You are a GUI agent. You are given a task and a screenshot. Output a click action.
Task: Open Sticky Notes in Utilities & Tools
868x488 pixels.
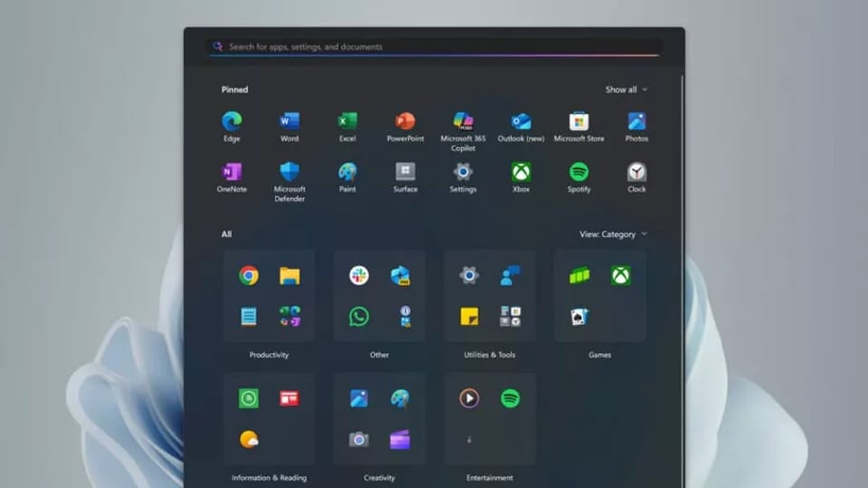[469, 316]
